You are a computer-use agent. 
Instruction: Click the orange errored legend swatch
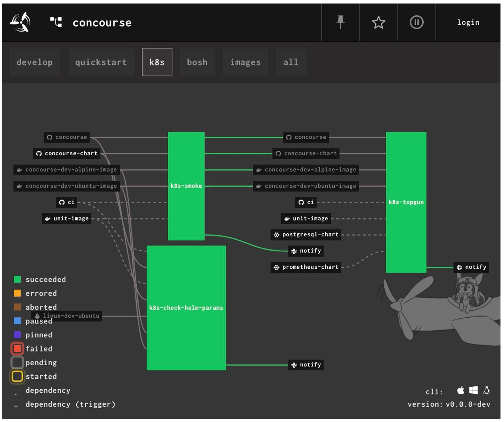pos(17,293)
